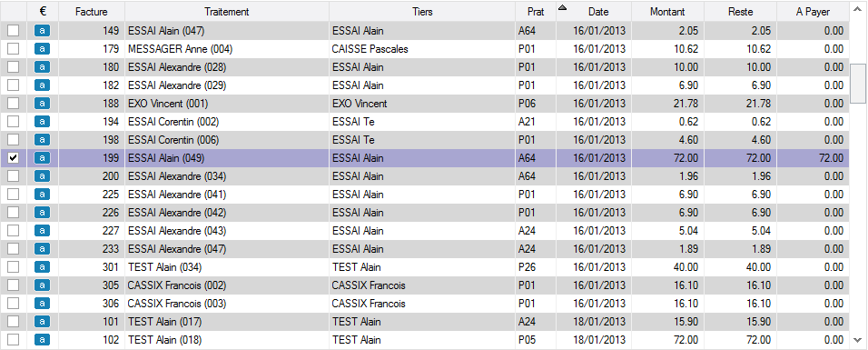
Task: Click the A Payer column header
Action: [x=813, y=12]
